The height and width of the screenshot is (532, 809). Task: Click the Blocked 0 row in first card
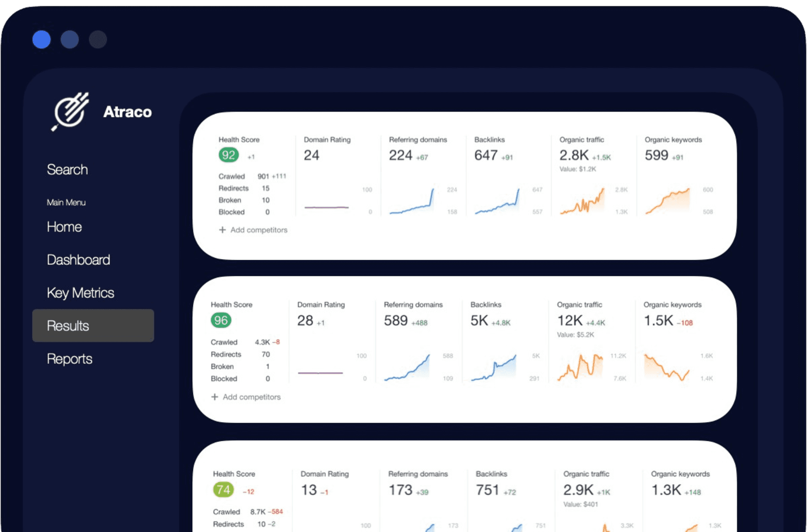point(244,212)
